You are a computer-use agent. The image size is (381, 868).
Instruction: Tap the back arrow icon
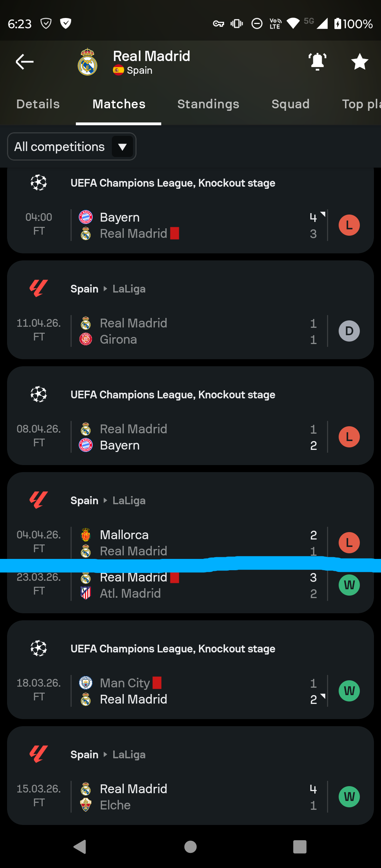pyautogui.click(x=25, y=62)
